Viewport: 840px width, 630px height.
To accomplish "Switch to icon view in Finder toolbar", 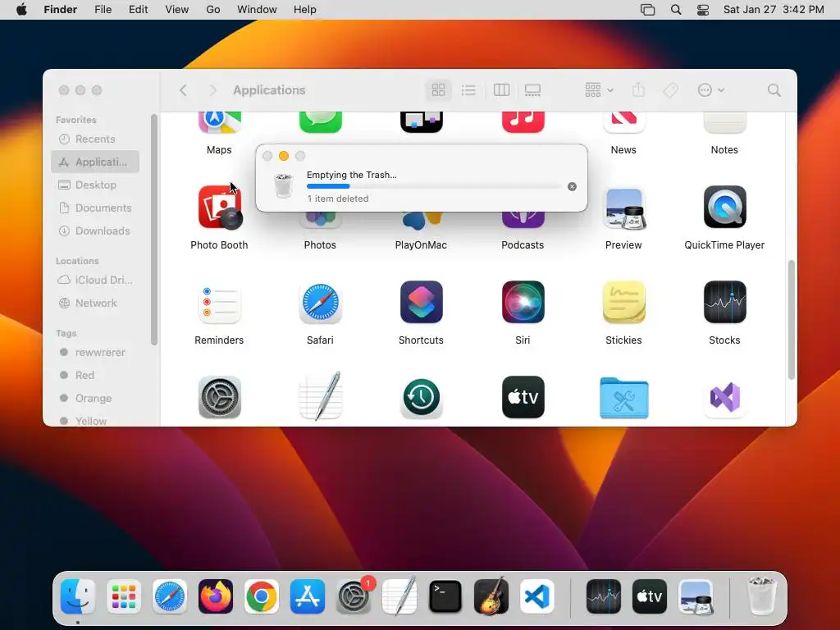I will 438,90.
